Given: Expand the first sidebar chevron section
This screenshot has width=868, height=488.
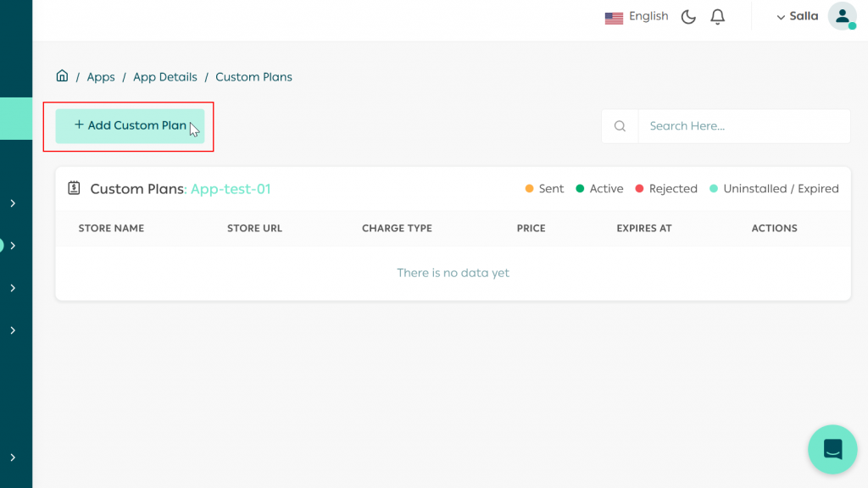Looking at the screenshot, I should [x=14, y=203].
